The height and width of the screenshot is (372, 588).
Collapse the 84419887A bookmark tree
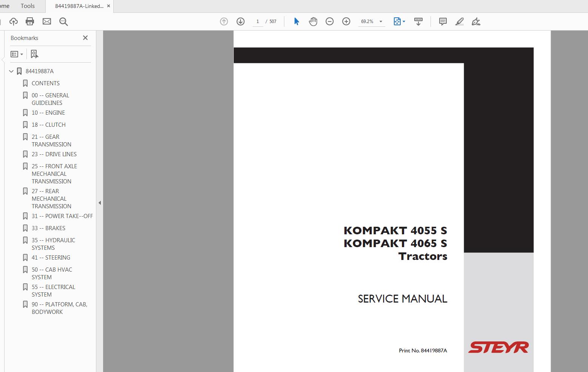(x=11, y=71)
